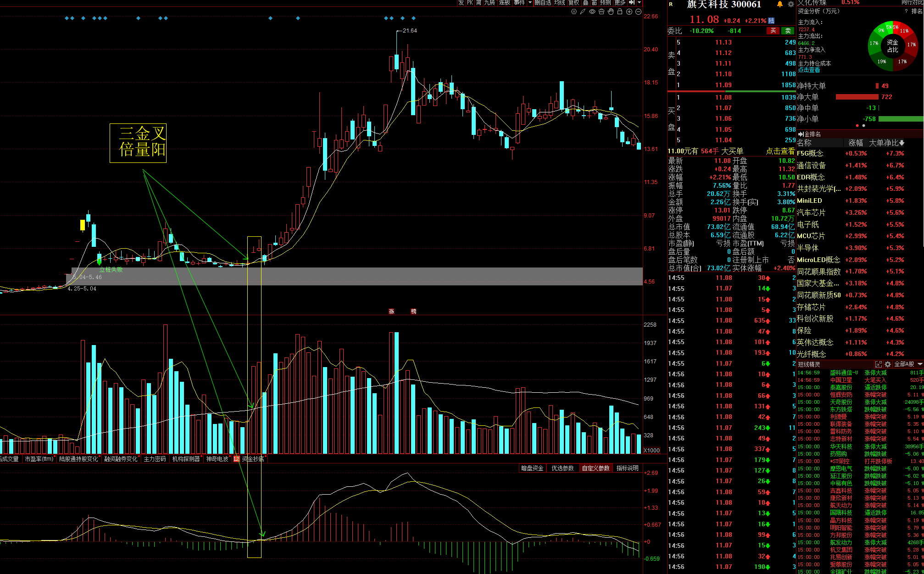Toggle 均线 moving average display
Screen dimensions: 924x574
point(559,3)
